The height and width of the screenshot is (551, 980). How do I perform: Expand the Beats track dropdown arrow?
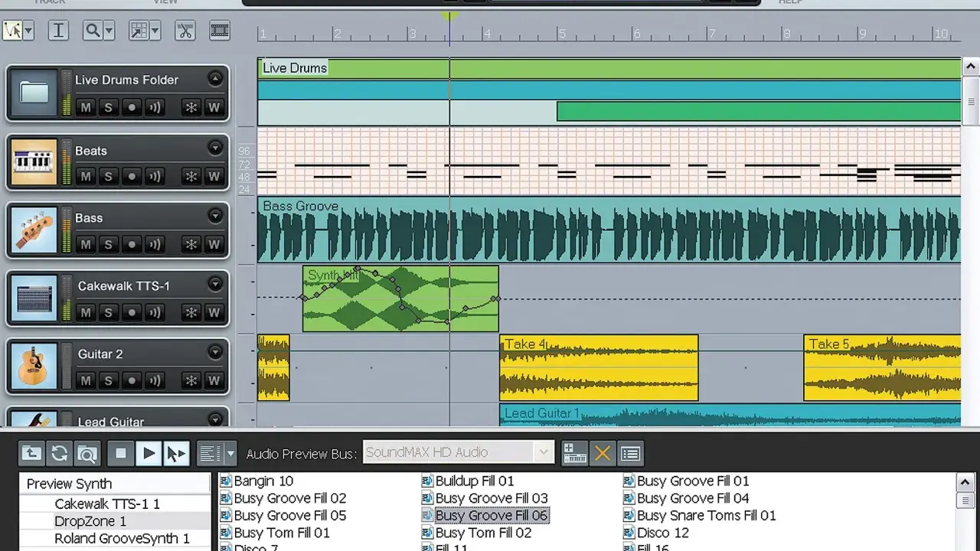tap(215, 148)
